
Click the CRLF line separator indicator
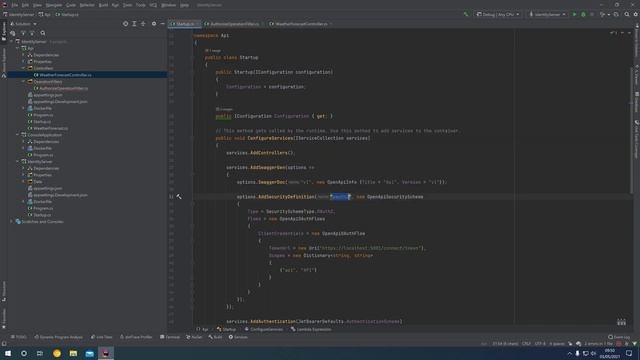[526, 344]
